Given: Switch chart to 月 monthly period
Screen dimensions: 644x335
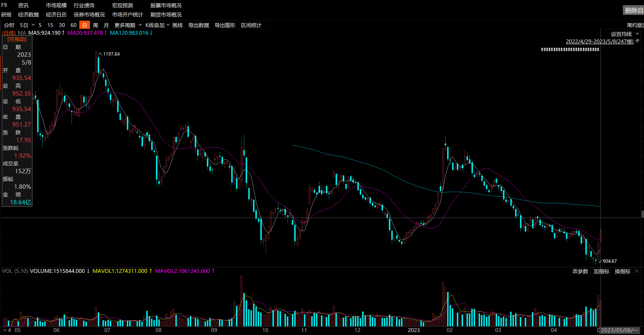Looking at the screenshot, I should [106, 25].
